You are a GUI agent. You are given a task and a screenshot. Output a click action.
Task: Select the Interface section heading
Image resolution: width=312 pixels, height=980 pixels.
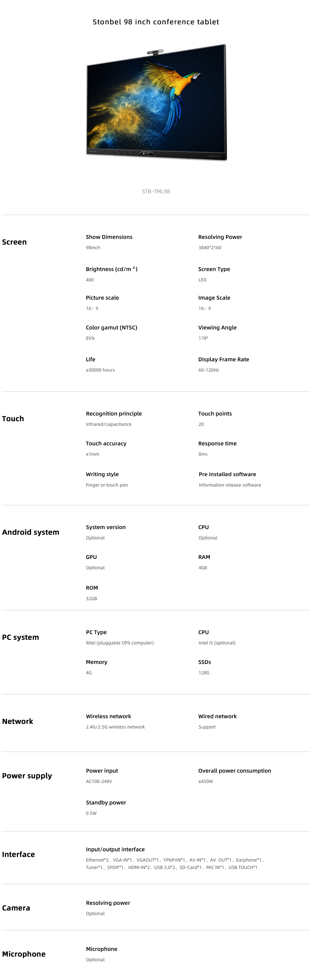point(18,855)
